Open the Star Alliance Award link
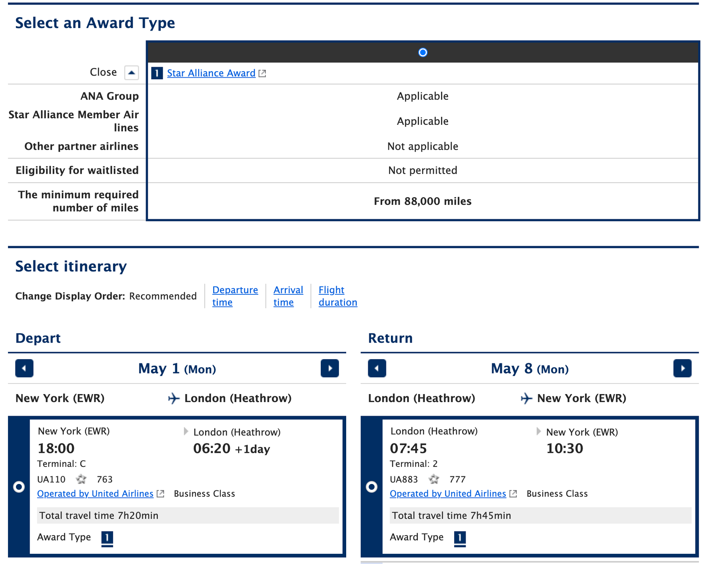The width and height of the screenshot is (728, 564). pos(211,73)
